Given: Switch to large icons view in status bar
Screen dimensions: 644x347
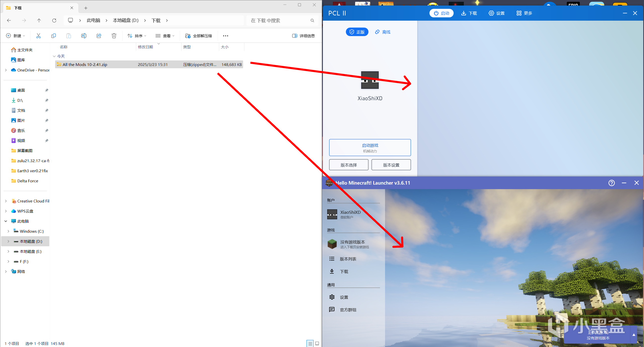Looking at the screenshot, I should click(317, 343).
